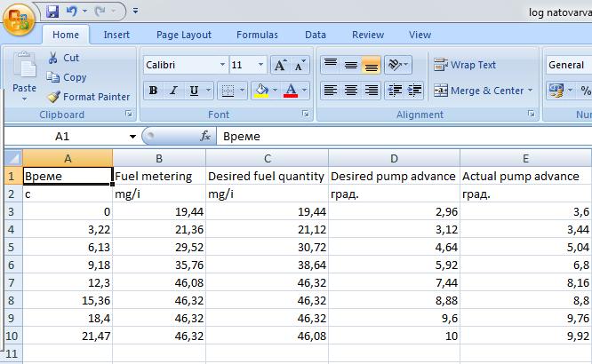Open the Font dialog launcher
The image size is (592, 364).
point(304,115)
